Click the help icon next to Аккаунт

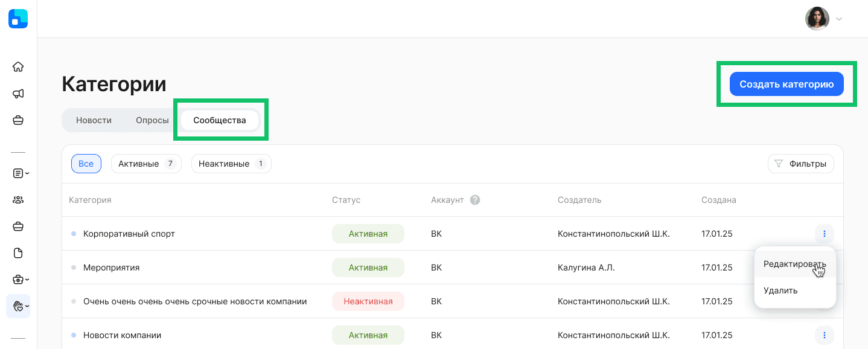pos(475,200)
